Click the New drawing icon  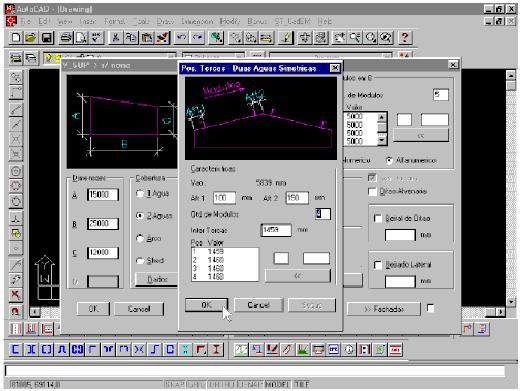(15, 37)
